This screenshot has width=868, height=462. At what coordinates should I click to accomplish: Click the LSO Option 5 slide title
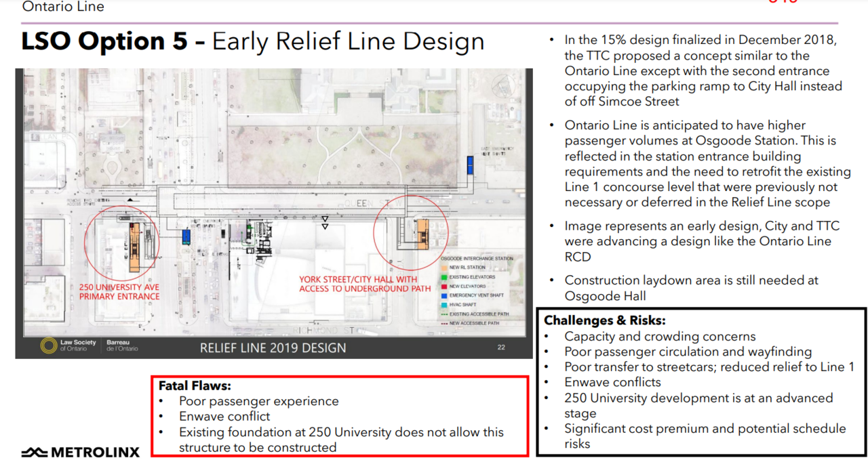[252, 41]
